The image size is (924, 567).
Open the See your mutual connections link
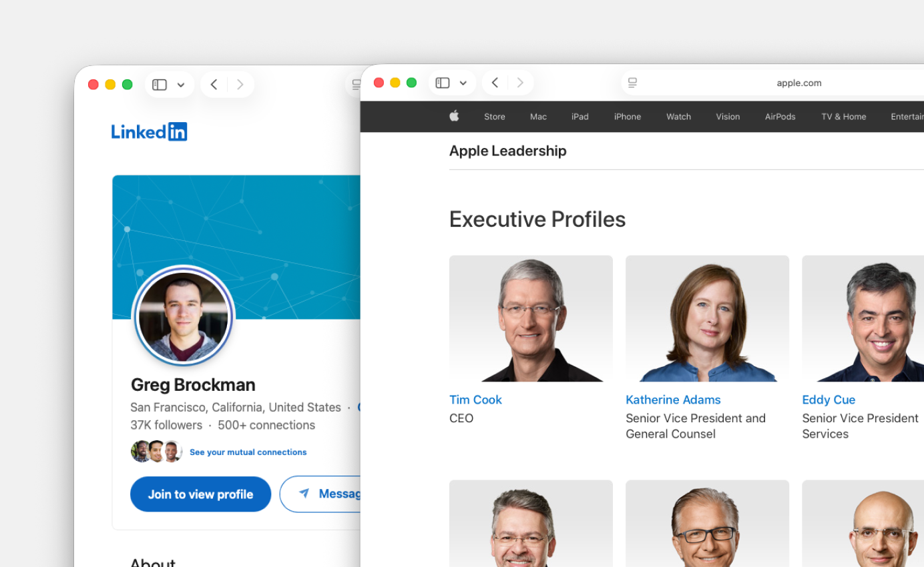[x=248, y=452]
